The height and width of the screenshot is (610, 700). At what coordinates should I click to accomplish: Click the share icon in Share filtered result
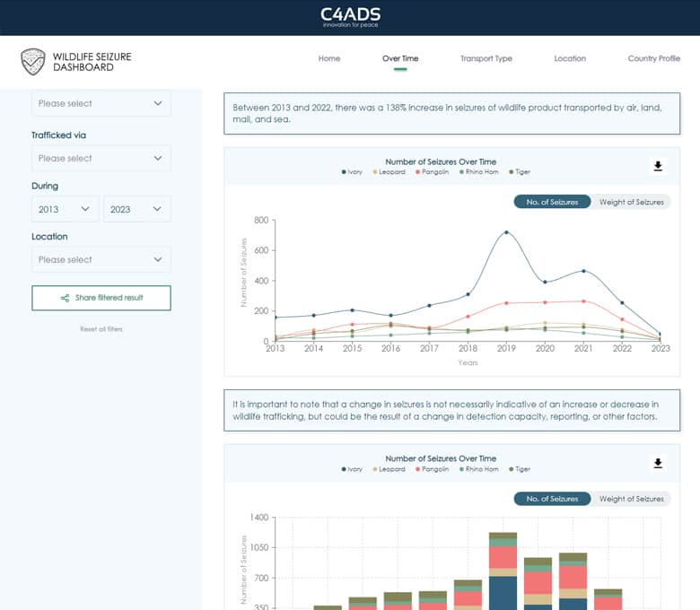tap(65, 298)
